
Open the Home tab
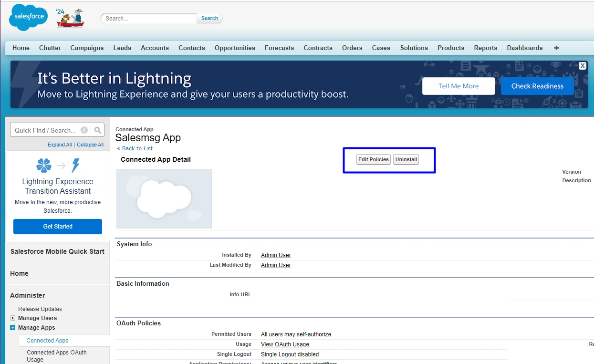tap(21, 48)
